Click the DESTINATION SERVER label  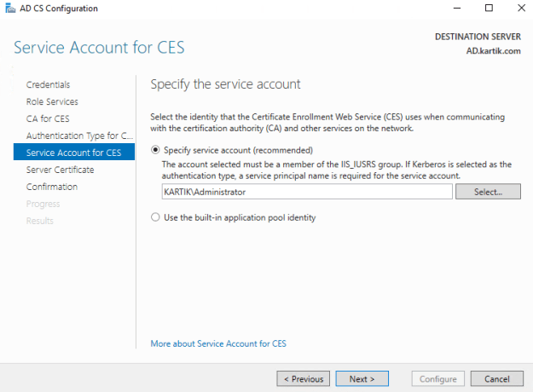point(478,37)
